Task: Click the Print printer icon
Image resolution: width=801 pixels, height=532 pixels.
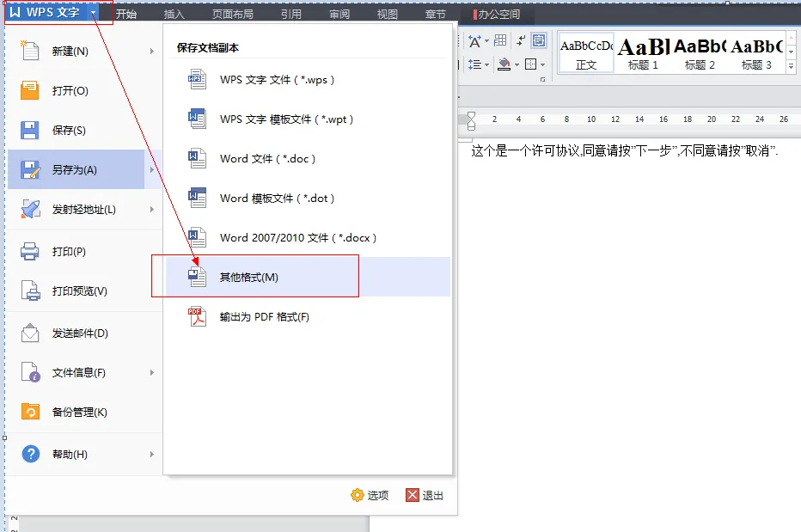Action: coord(29,252)
